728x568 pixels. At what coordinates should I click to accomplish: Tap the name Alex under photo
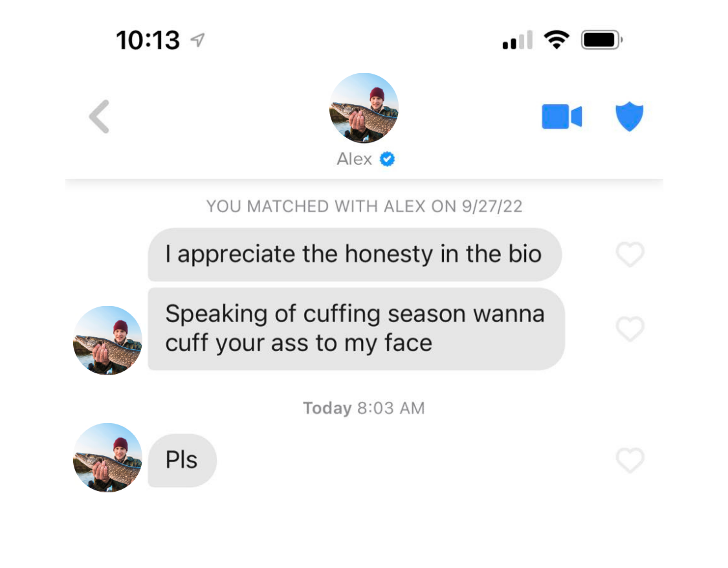coord(354,159)
